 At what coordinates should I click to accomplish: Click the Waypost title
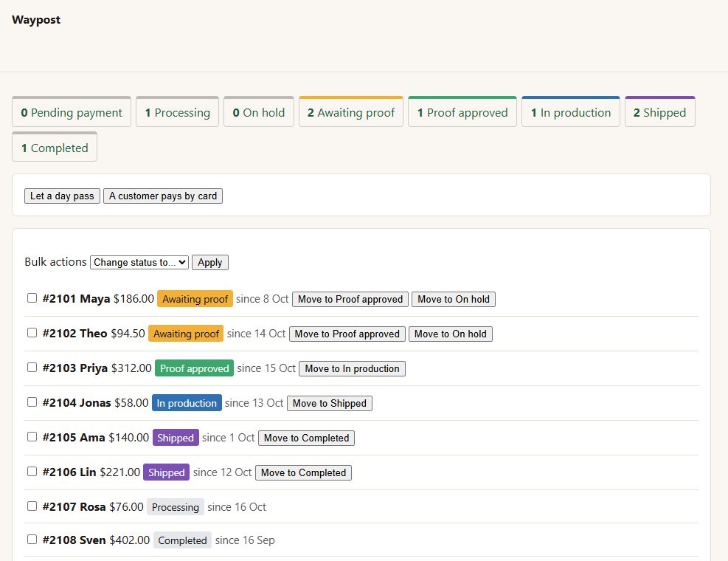36,19
